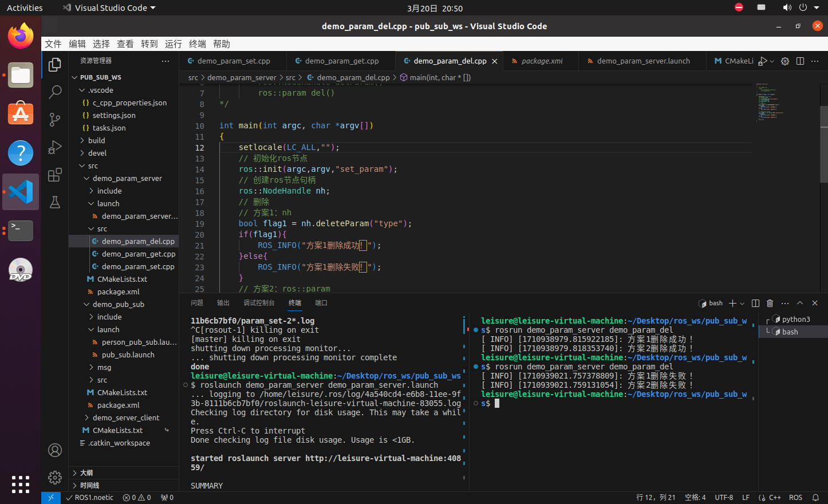
Task: Switch to the 端口 panel tab
Action: (321, 303)
